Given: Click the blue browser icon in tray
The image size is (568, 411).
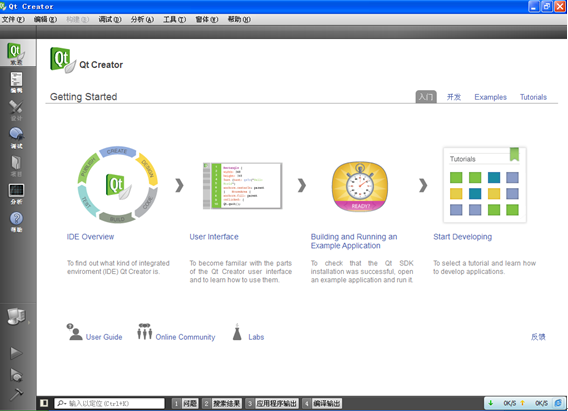Looking at the screenshot, I should click(x=558, y=403).
